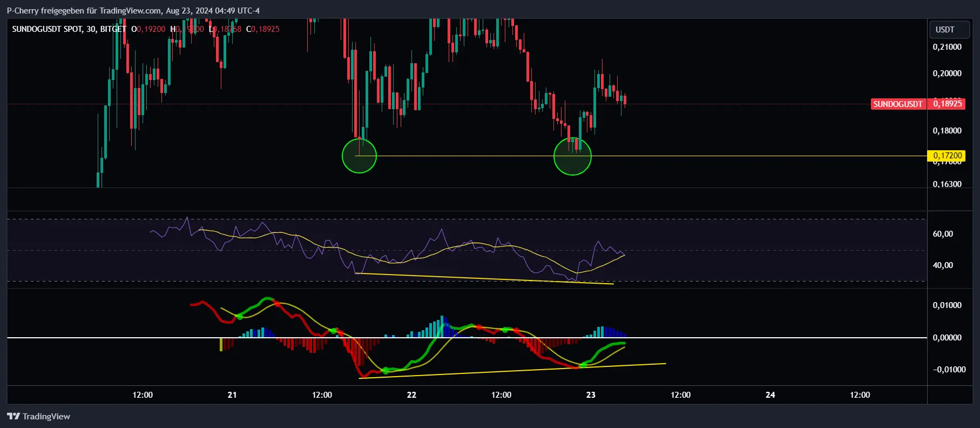The width and height of the screenshot is (980, 428).
Task: Click the yellow 0,17200 price level label
Action: (946, 156)
